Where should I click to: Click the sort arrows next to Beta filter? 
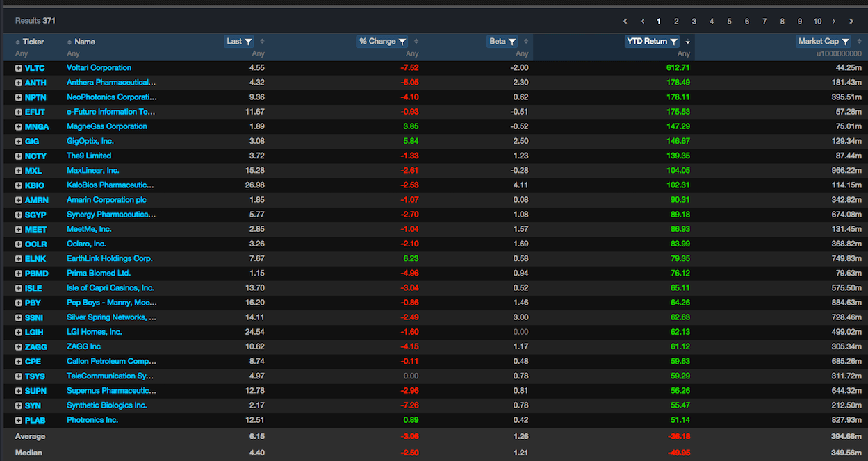point(526,42)
